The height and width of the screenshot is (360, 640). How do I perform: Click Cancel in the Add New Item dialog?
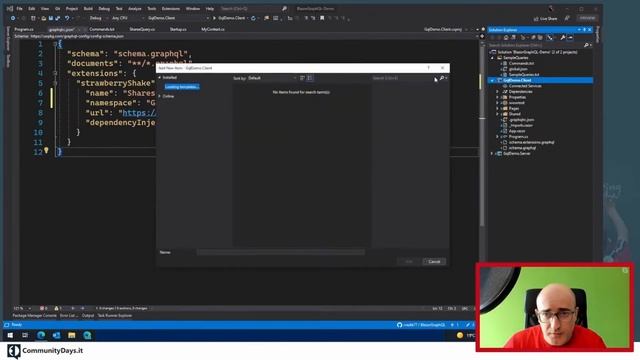pos(434,262)
